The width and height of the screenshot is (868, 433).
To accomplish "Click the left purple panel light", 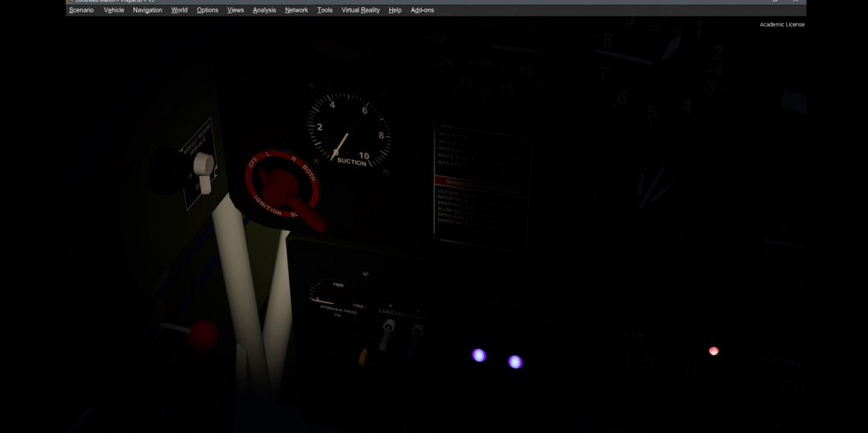I will [x=479, y=355].
